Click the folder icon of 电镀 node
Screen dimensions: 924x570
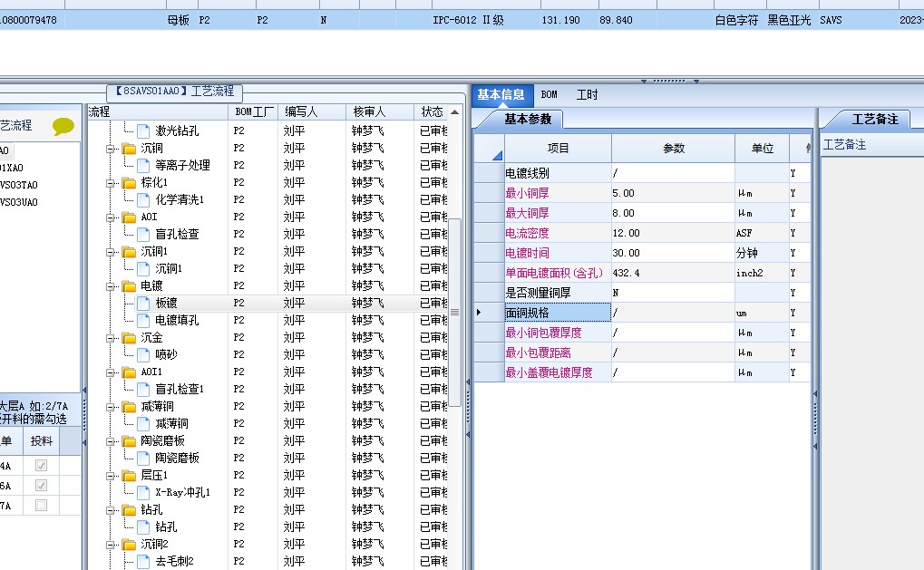click(x=129, y=286)
